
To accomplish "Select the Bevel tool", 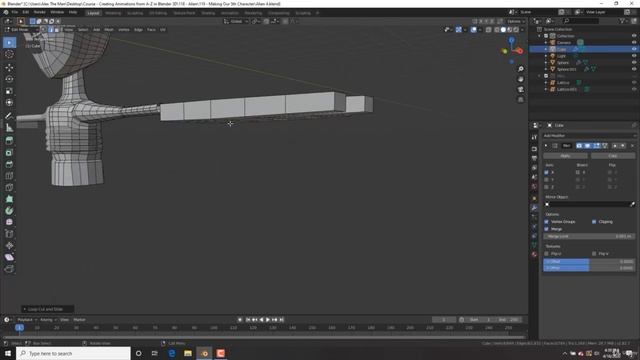I will point(9,164).
